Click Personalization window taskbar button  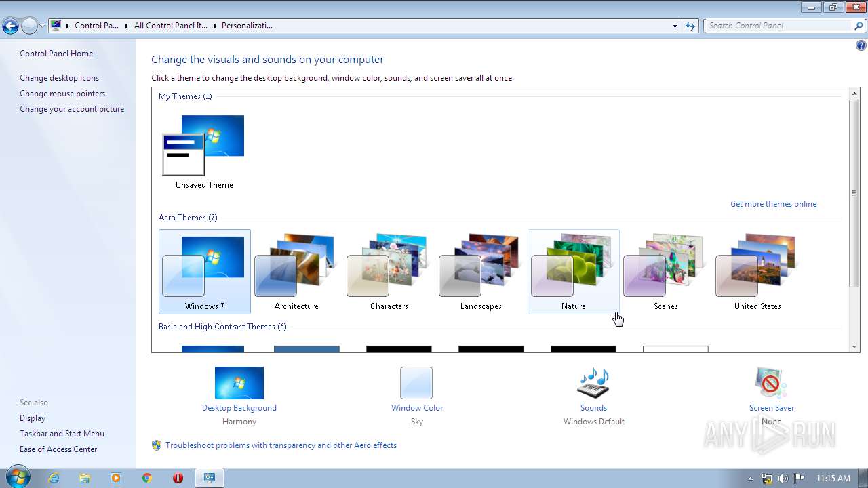coord(210,478)
